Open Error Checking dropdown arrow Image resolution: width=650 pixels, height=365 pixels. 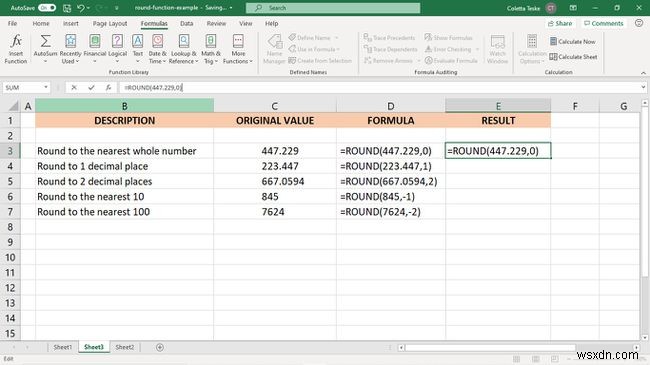coord(477,49)
